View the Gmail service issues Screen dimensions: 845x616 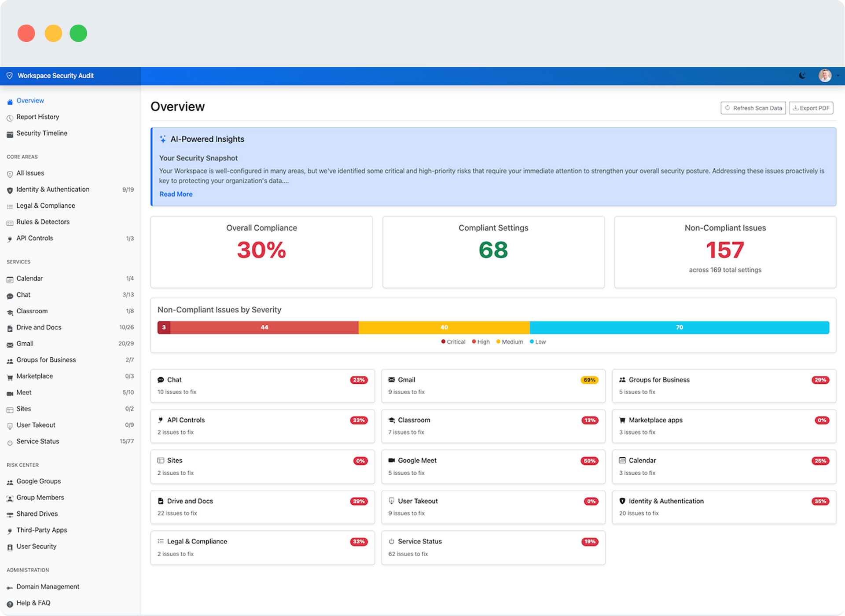click(x=25, y=343)
